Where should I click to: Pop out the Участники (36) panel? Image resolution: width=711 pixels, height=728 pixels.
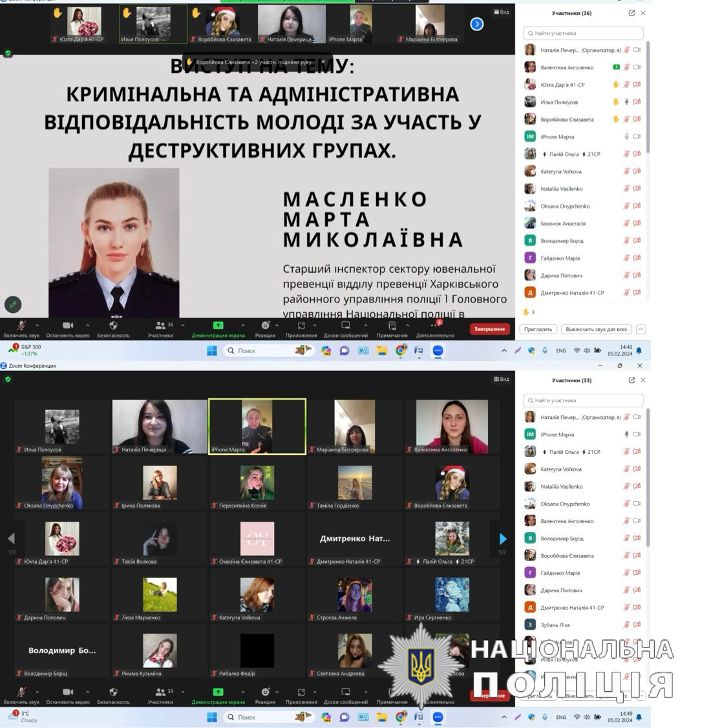point(631,13)
